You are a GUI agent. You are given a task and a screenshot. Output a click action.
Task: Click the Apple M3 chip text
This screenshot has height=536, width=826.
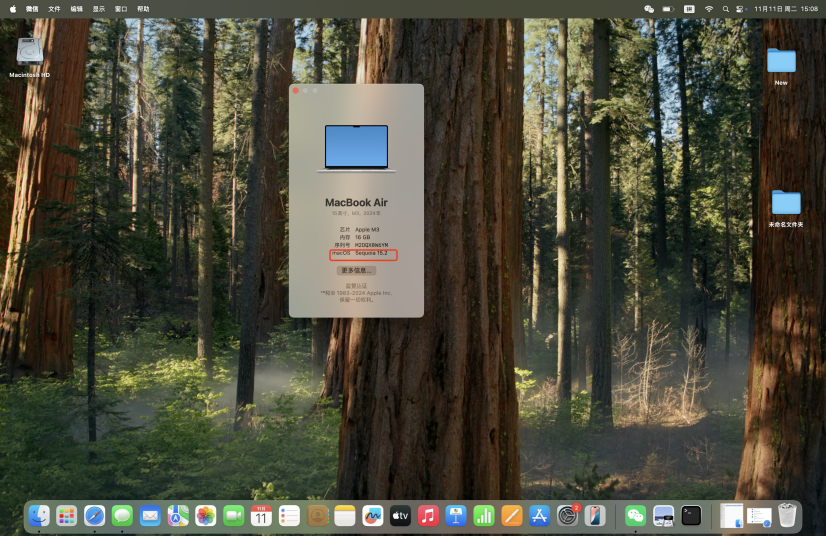coord(367,229)
